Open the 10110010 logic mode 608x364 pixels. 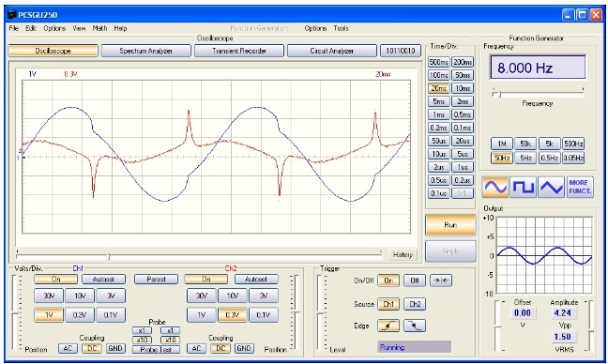(x=401, y=51)
